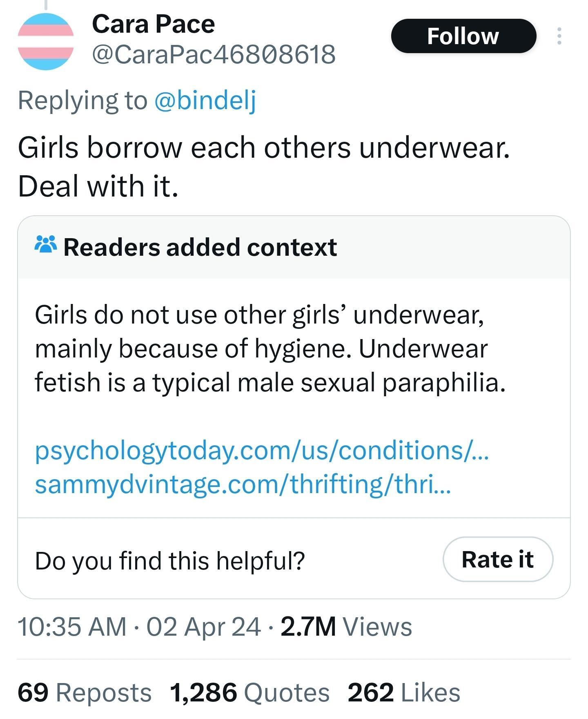Open the three-dot more options menu

point(559,36)
